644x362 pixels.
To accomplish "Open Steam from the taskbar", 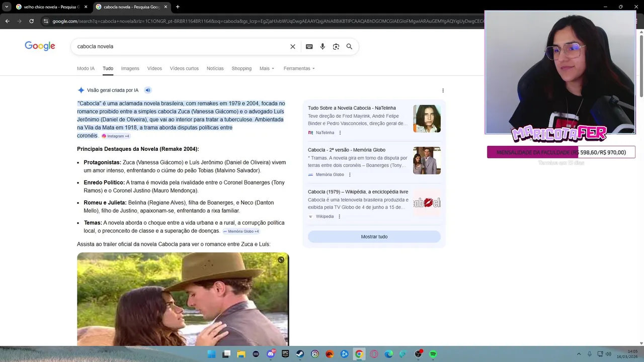I will click(300, 354).
